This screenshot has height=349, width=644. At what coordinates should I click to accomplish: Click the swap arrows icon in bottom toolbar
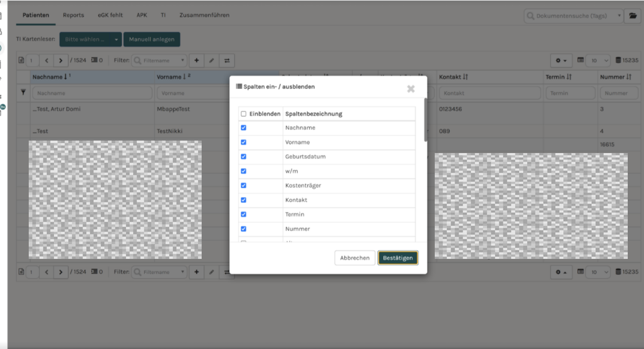click(227, 272)
